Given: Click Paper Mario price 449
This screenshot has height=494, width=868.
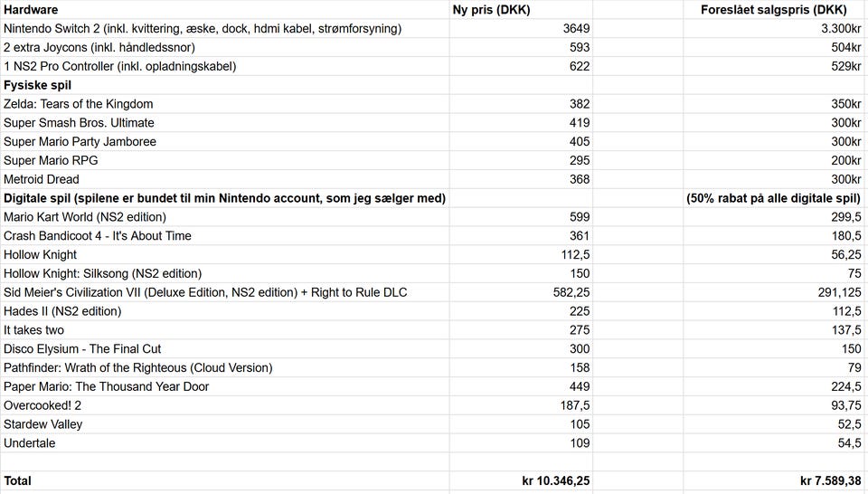Looking at the screenshot, I should (521, 386).
